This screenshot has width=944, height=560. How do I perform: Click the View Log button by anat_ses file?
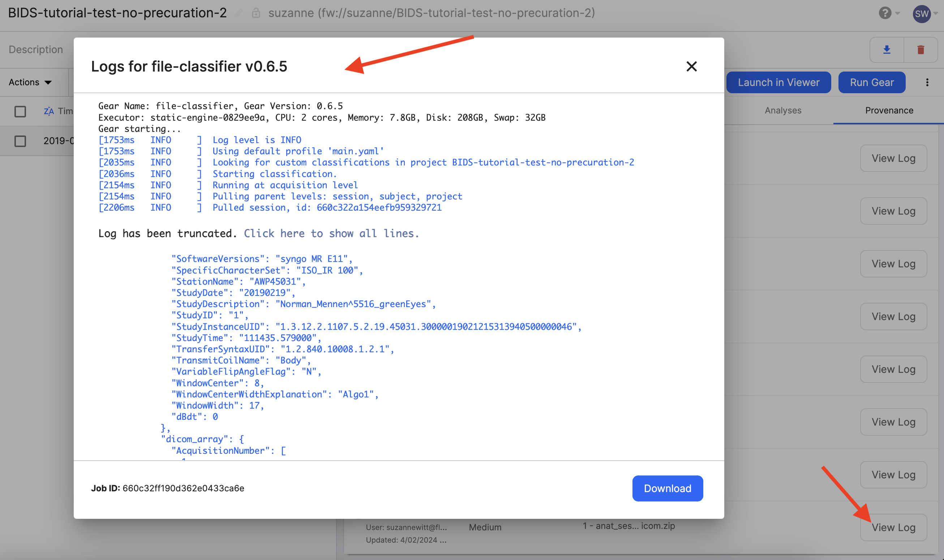point(893,527)
